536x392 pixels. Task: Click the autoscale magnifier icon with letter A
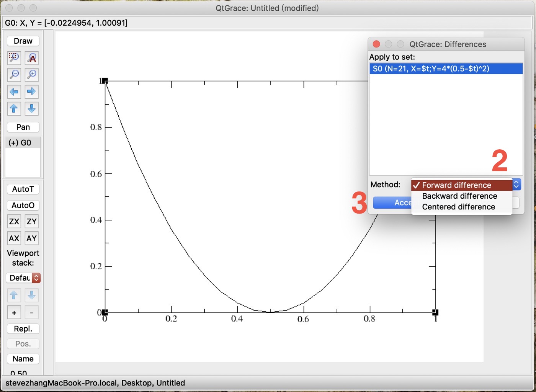pyautogui.click(x=32, y=58)
